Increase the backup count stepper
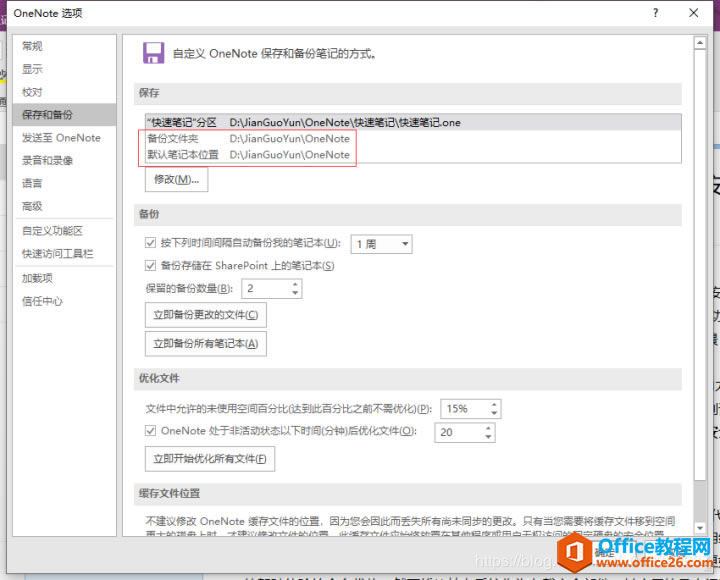The image size is (720, 580). pyautogui.click(x=295, y=285)
